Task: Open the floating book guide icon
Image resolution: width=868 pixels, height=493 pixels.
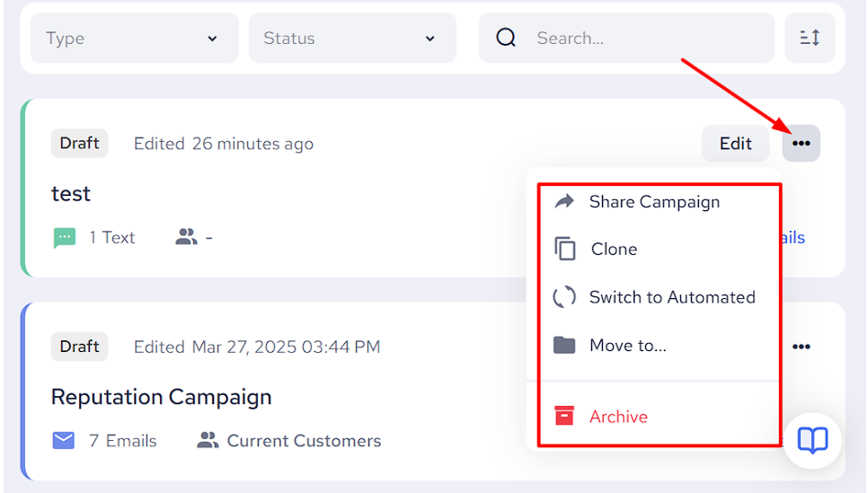Action: click(812, 440)
